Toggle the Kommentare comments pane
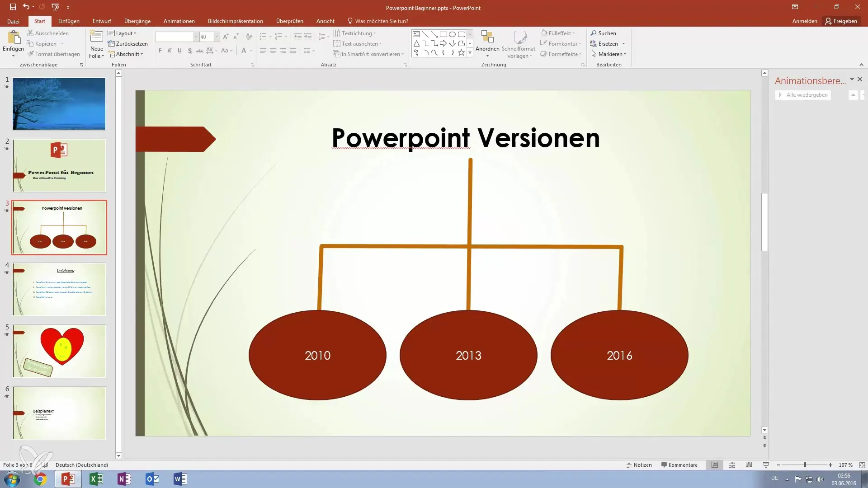The height and width of the screenshot is (488, 868). [679, 465]
